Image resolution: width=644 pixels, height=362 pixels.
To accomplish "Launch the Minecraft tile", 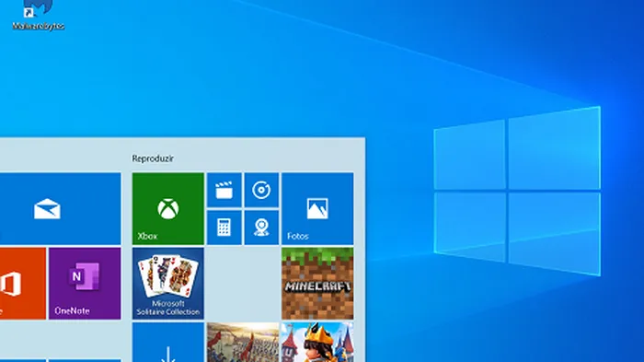I will coord(317,284).
